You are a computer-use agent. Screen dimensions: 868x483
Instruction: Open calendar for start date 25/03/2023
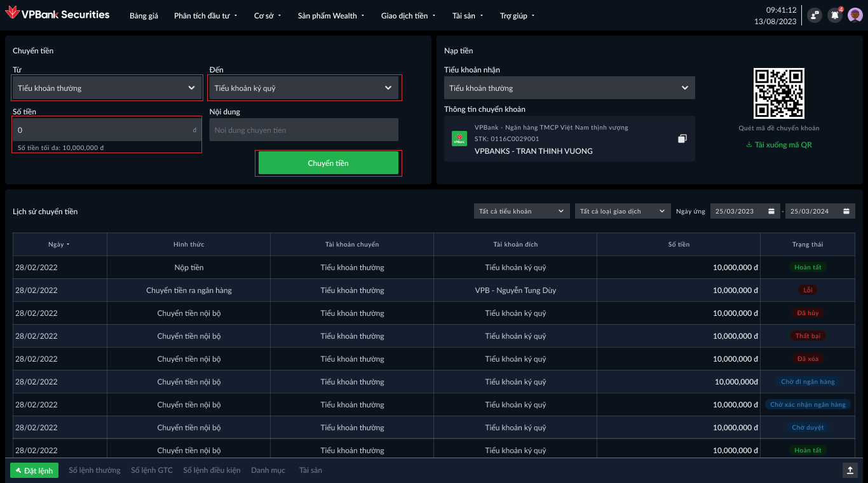771,211
